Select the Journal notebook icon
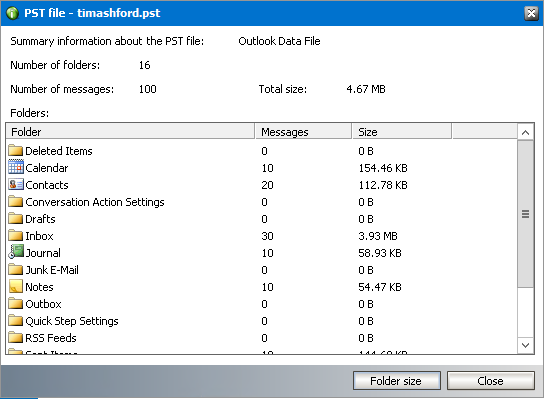 click(16, 252)
